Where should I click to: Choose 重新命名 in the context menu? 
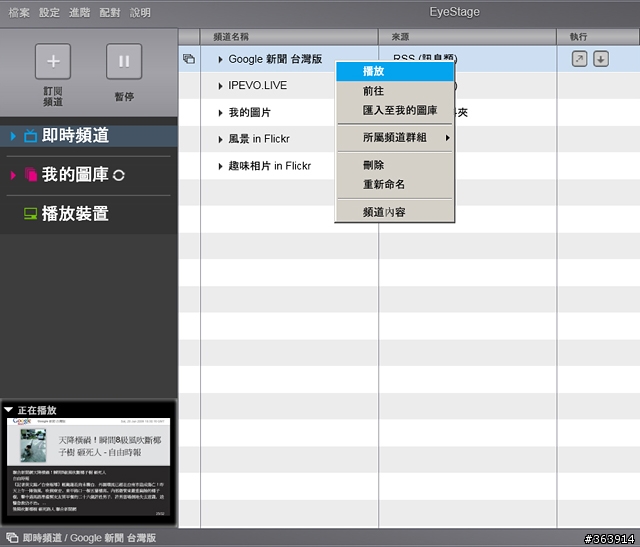pos(395,185)
